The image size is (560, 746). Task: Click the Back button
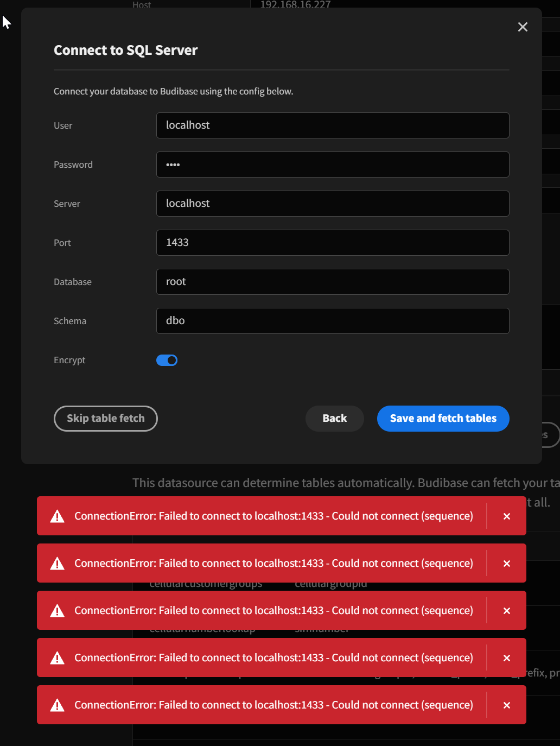pos(334,418)
